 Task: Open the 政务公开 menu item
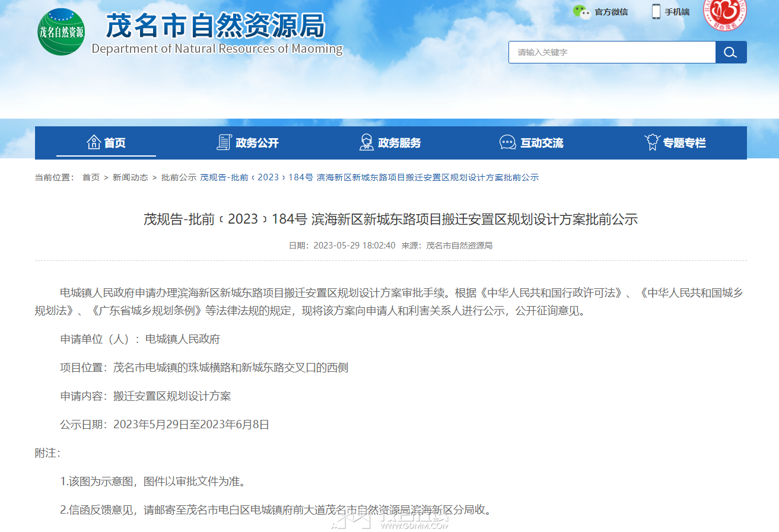click(257, 143)
